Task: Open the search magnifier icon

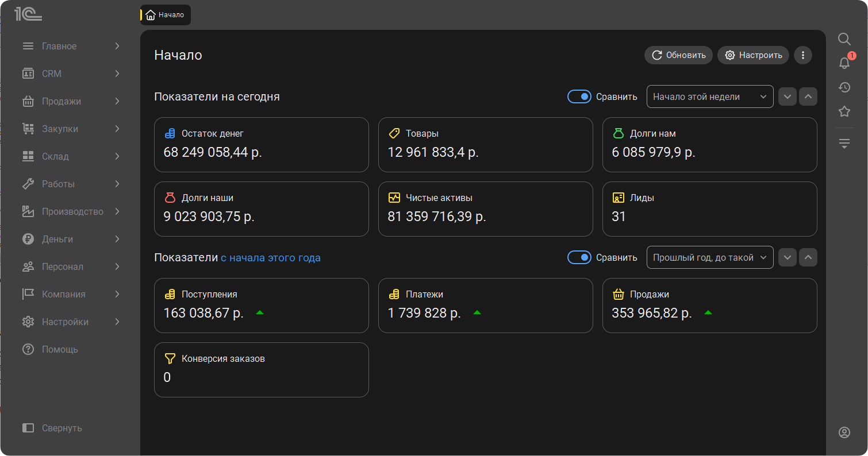Action: tap(844, 39)
